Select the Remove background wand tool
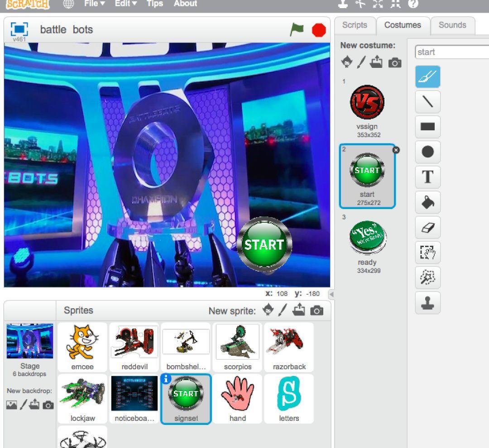The height and width of the screenshot is (448, 489). tap(427, 277)
